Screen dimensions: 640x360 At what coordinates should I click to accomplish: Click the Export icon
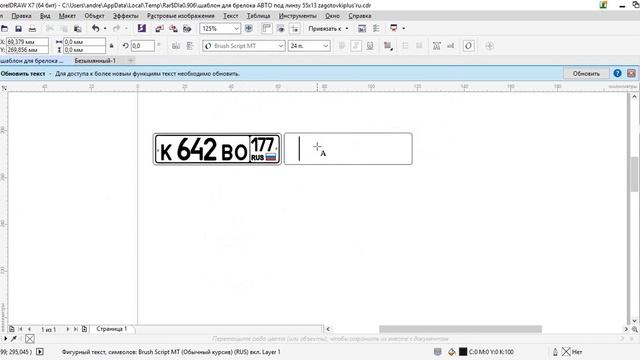pos(173,29)
